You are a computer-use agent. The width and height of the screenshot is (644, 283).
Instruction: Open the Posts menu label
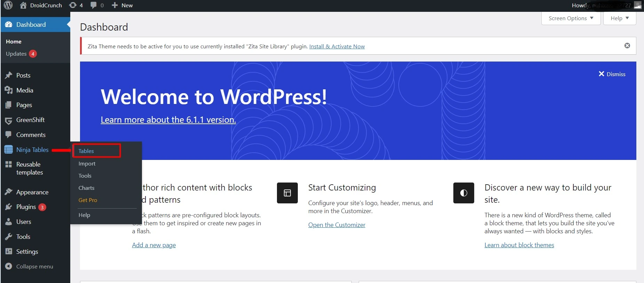pos(23,75)
